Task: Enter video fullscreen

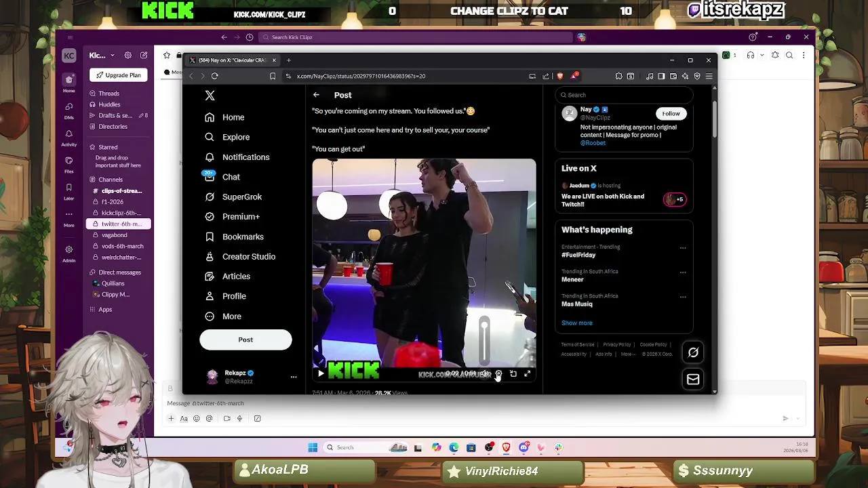Action: 528,373
